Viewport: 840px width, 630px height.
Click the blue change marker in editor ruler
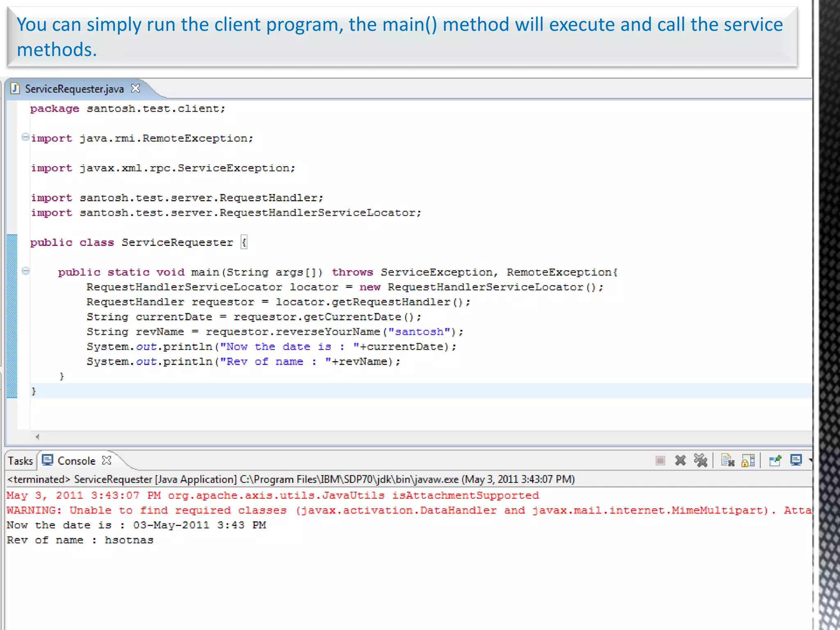pyautogui.click(x=12, y=316)
